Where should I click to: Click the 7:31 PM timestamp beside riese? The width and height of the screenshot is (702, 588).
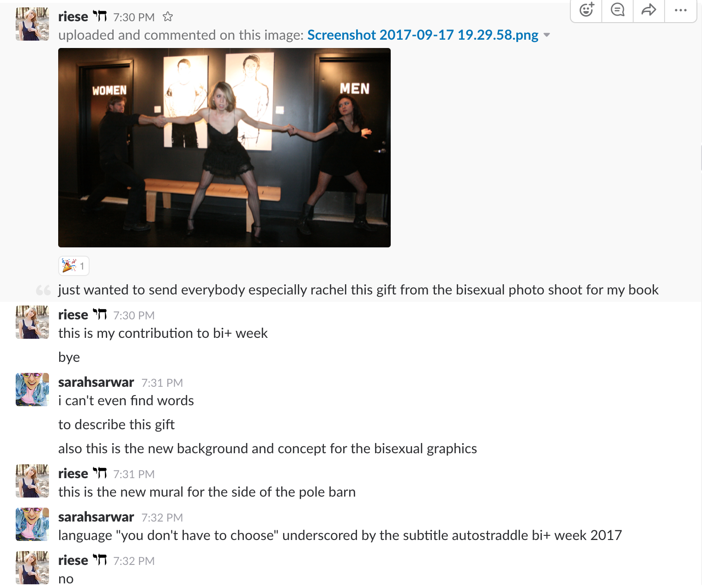click(134, 474)
